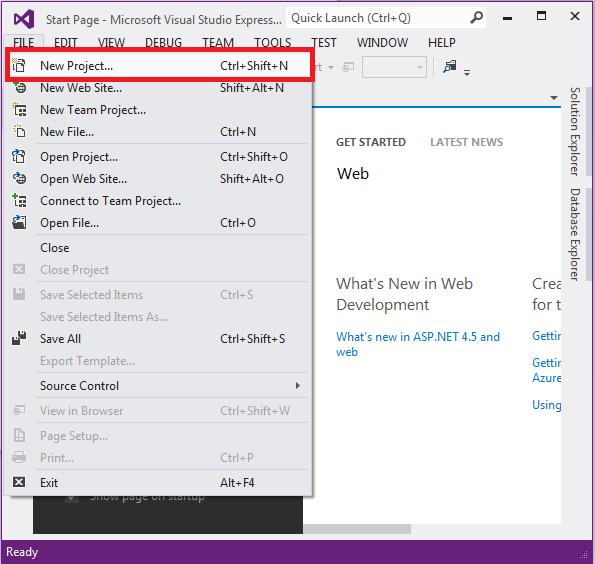Click the Quick Launch search magnifier icon

(x=476, y=17)
